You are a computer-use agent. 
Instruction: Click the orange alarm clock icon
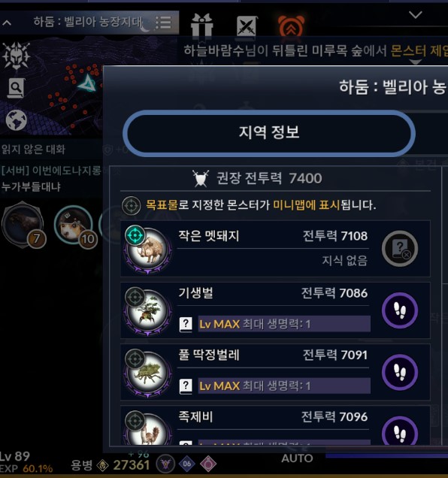291,26
